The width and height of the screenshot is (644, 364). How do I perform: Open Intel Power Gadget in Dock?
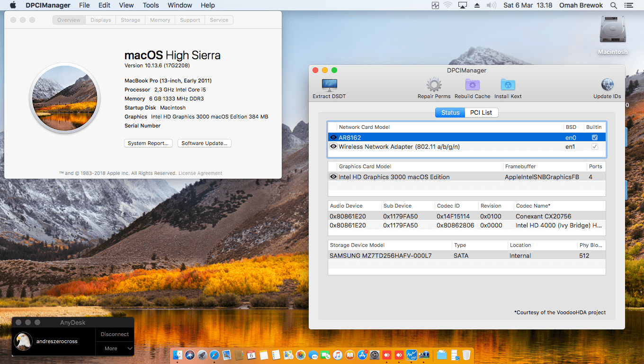411,355
